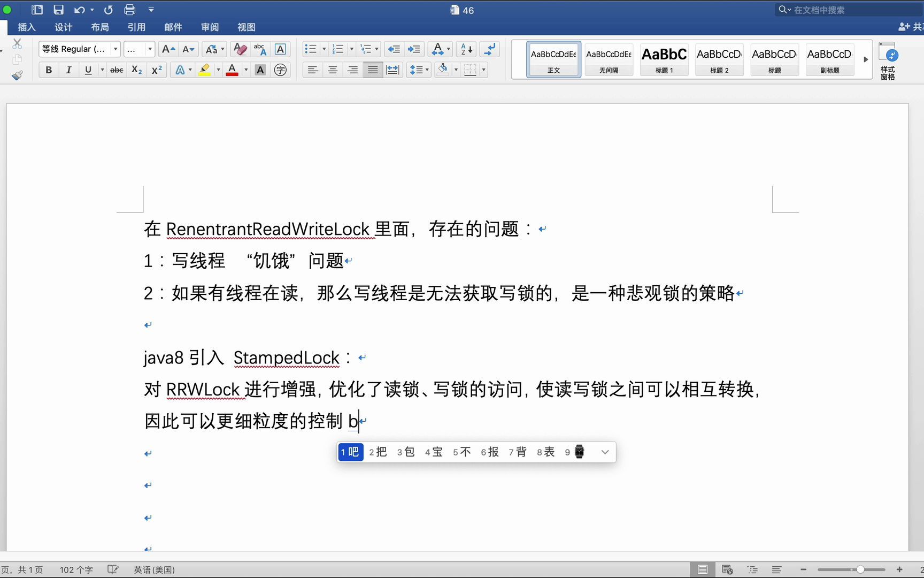Image resolution: width=924 pixels, height=578 pixels.
Task: Toggle Subscript X2 formatting
Action: 137,70
